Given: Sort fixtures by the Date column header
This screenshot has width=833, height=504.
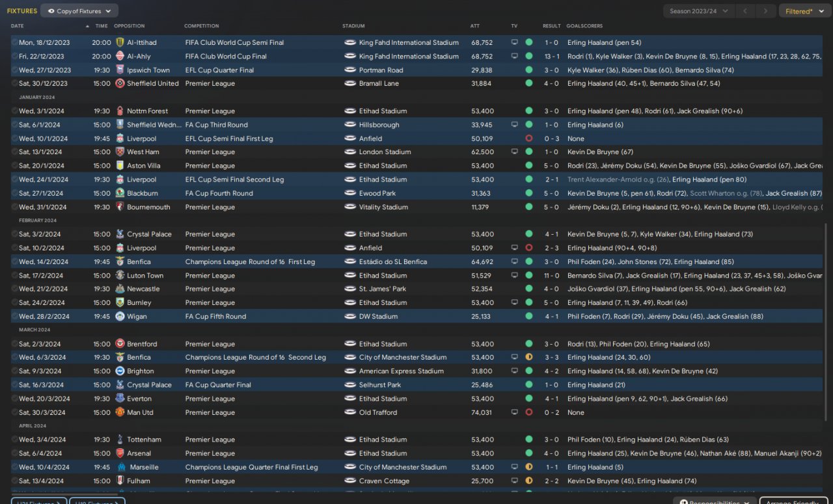Looking at the screenshot, I should (18, 26).
